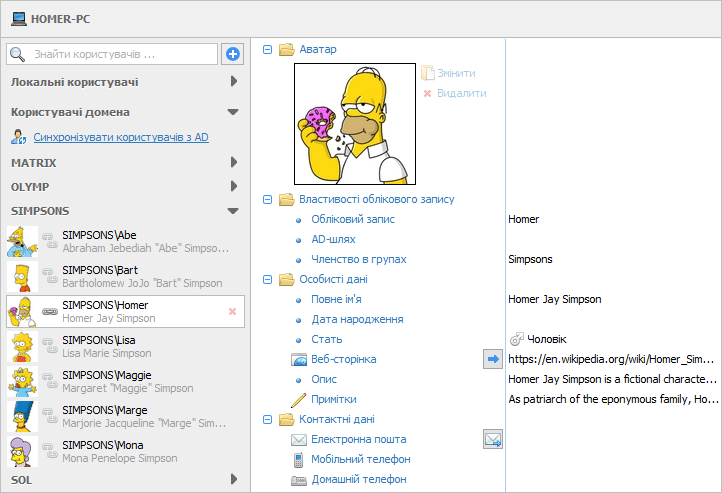Click the Домашній телефон icon
The height and width of the screenshot is (493, 722).
tap(299, 481)
